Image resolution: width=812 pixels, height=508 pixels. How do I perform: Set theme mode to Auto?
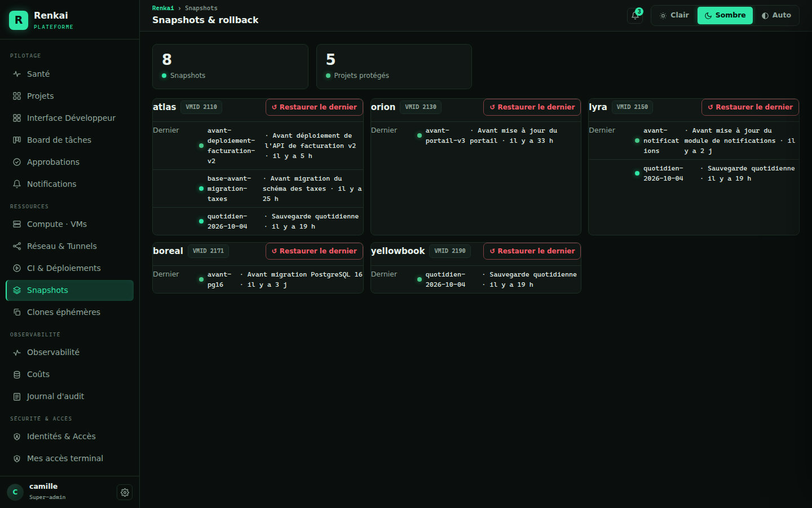pyautogui.click(x=776, y=15)
